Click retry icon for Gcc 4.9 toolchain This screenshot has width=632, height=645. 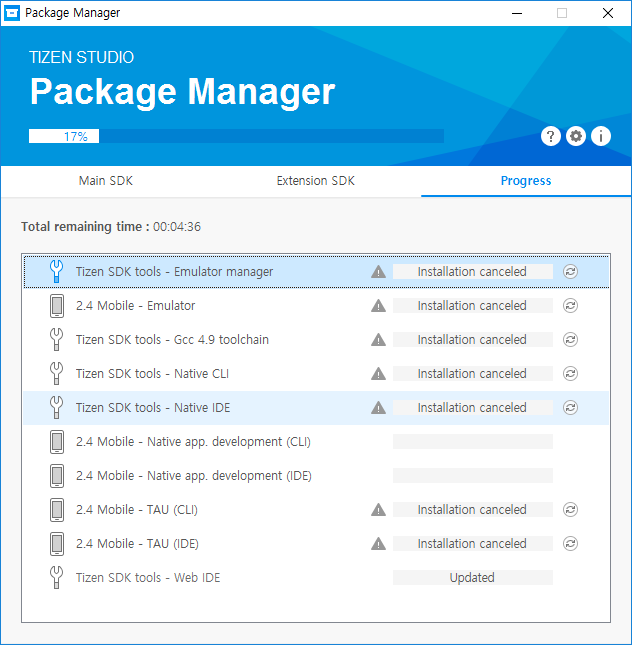point(570,340)
